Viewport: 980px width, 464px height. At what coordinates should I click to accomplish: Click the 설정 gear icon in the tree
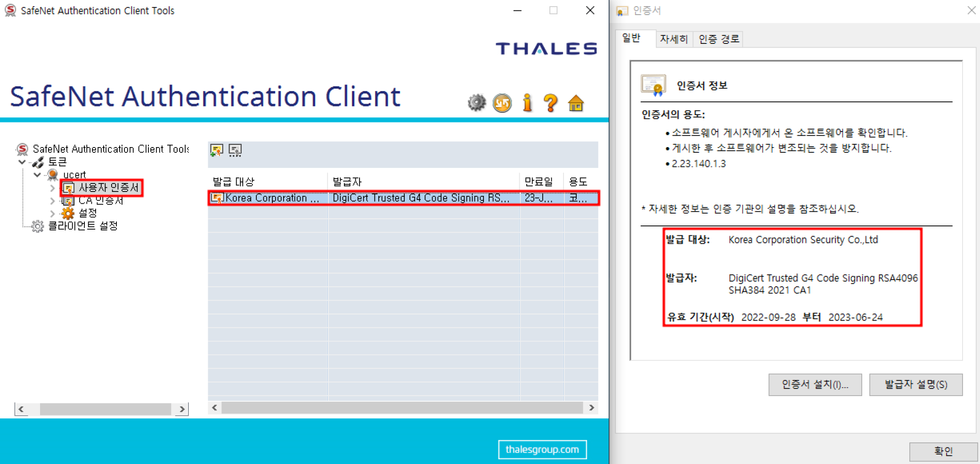[67, 213]
